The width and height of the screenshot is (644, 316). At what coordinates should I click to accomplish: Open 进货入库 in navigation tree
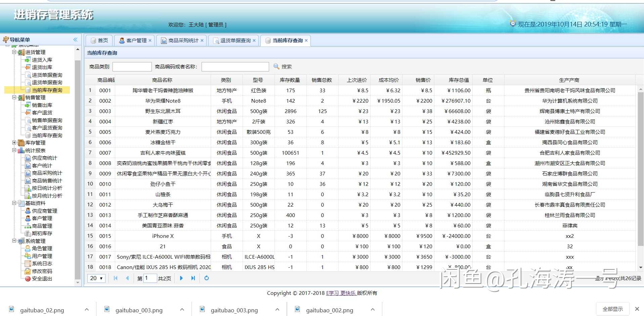tap(42, 60)
